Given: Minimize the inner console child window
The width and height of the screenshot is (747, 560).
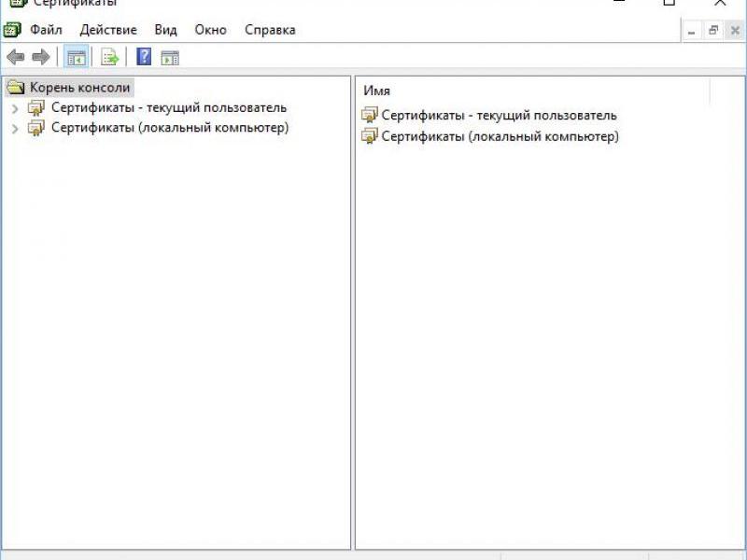Looking at the screenshot, I should [x=692, y=31].
